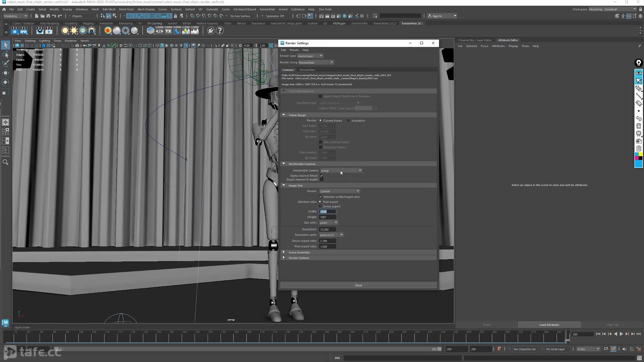Toggle playback loop mode icon
644x362 pixels.
coord(606,349)
